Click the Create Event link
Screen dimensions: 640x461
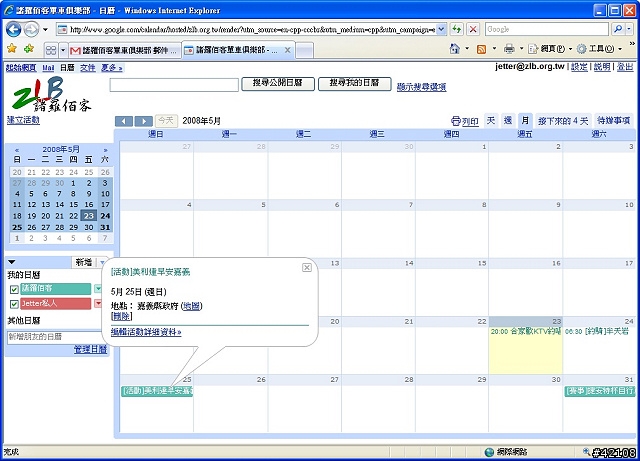tap(23, 120)
